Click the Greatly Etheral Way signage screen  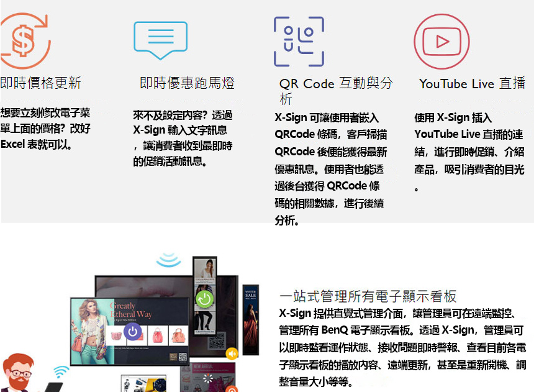click(x=130, y=331)
